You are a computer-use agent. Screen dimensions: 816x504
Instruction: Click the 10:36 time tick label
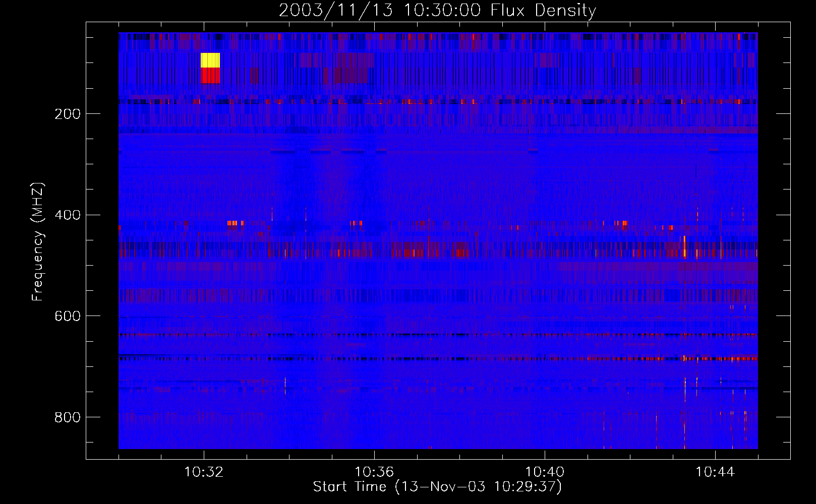(x=374, y=472)
